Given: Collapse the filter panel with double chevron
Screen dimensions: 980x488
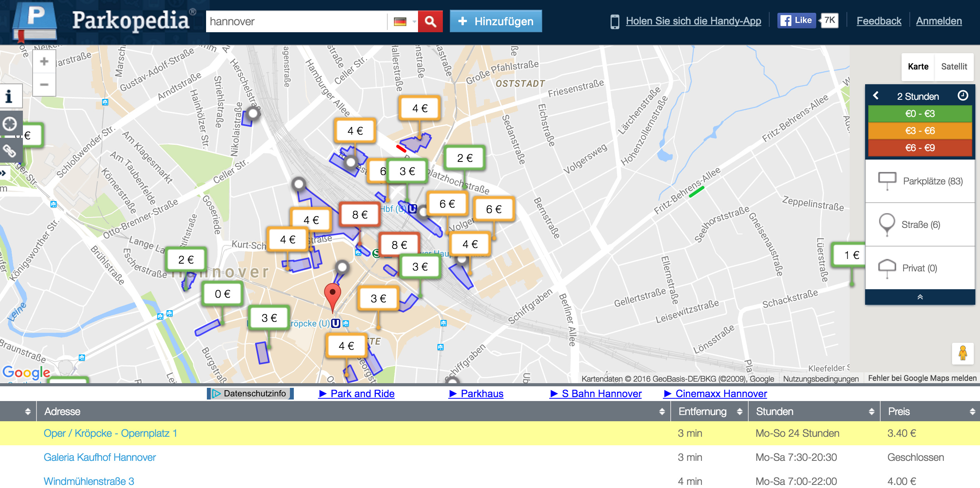Looking at the screenshot, I should pos(920,297).
